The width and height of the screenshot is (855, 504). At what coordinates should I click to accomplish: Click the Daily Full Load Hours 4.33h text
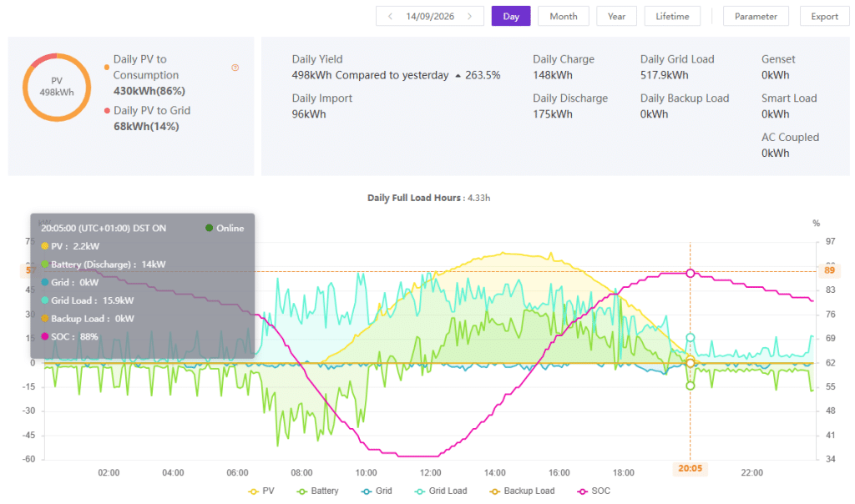(428, 198)
